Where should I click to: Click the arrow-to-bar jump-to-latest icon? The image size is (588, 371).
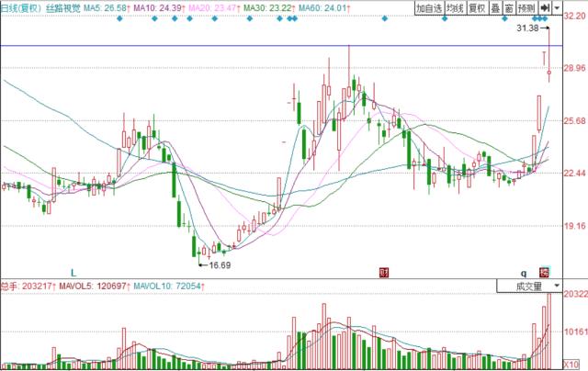[x=545, y=8]
